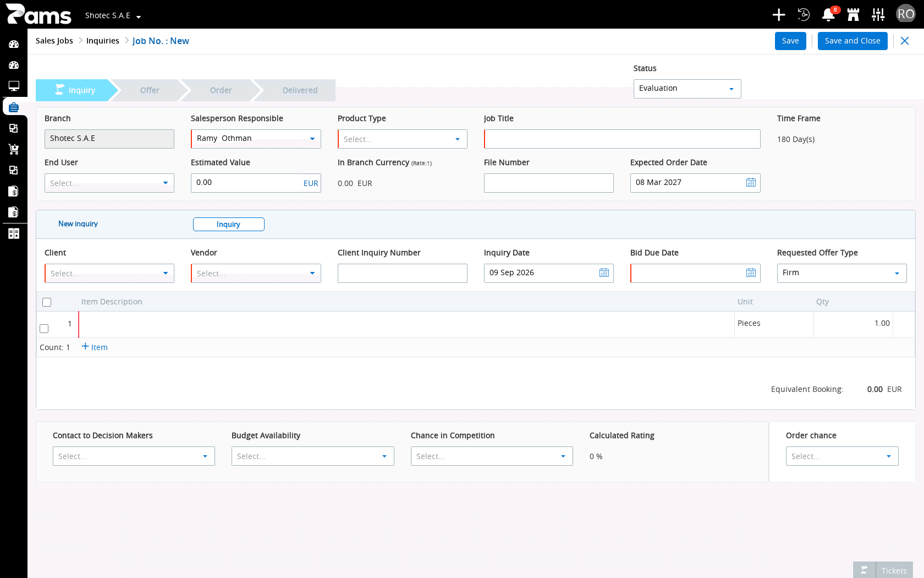The image size is (924, 578).
Task: Click the Rams logo in the top bar
Action: [38, 14]
